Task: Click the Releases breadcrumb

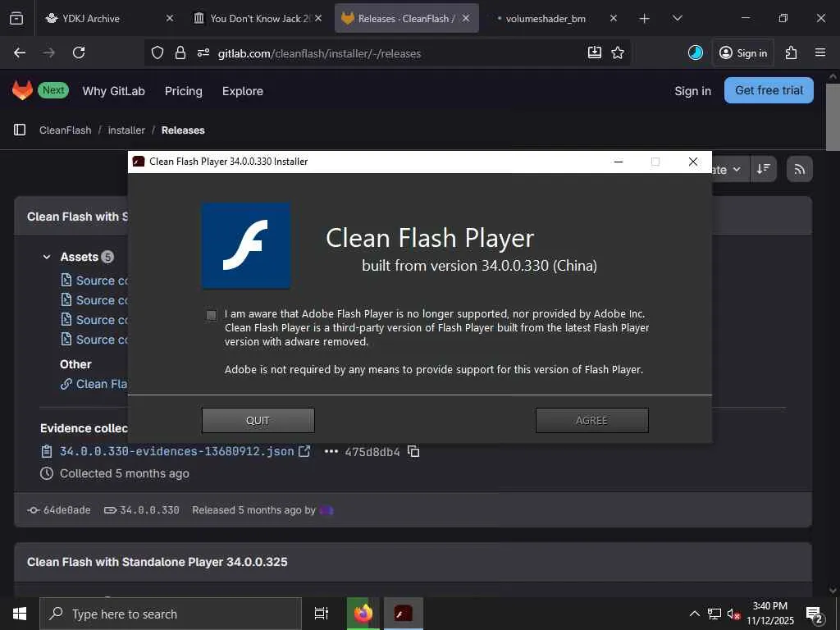Action: (183, 130)
